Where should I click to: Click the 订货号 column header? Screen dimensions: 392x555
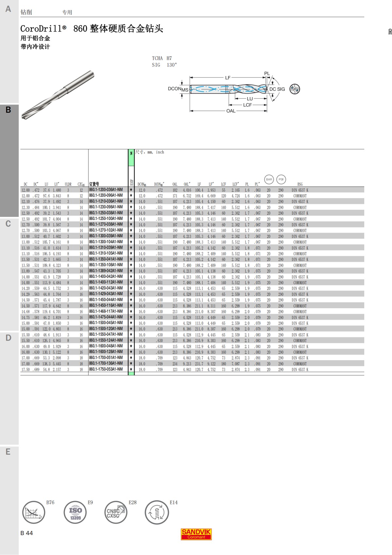point(94,184)
